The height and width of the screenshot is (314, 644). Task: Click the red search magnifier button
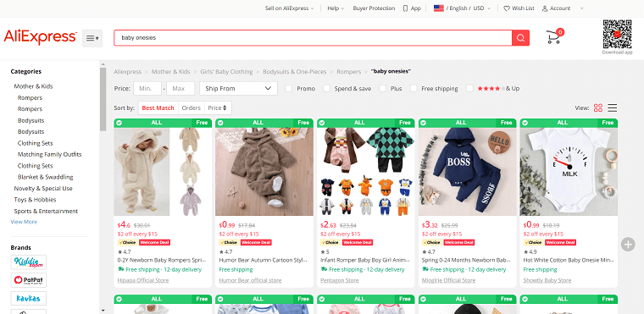pos(520,38)
